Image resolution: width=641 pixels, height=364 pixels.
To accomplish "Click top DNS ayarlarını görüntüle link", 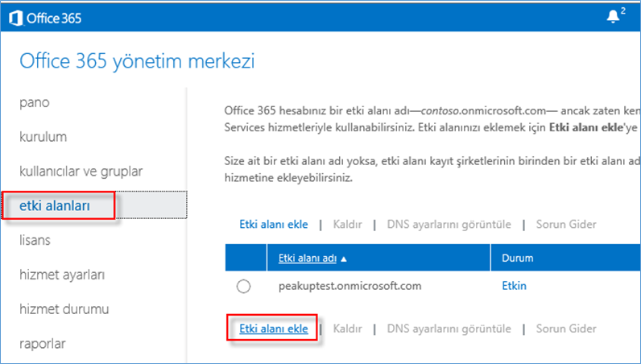I will pos(449,224).
